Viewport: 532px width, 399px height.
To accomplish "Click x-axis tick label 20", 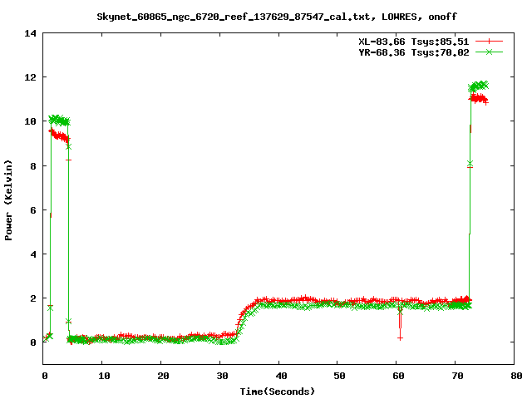I will pos(163,376).
